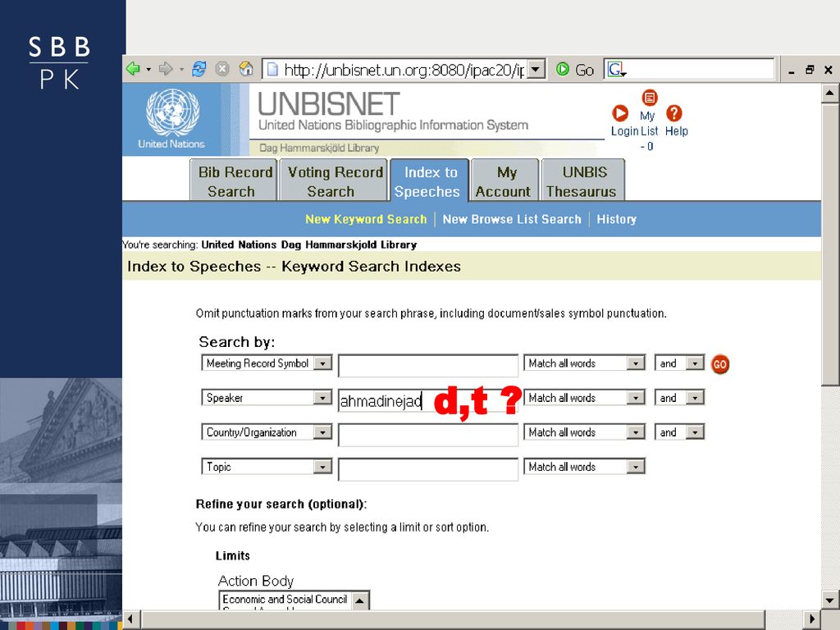
Task: Open the Meeting Record Symbol field dropdown
Action: [323, 363]
